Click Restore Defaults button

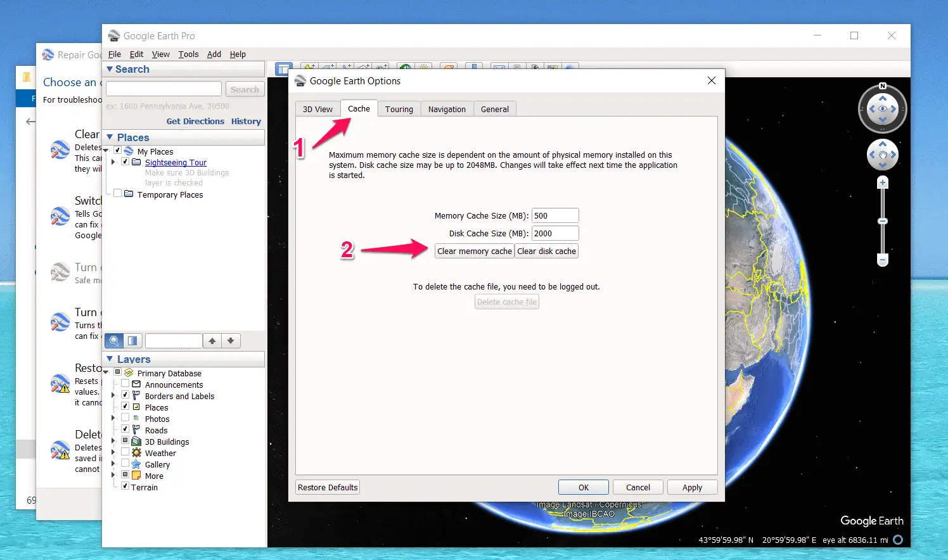pos(328,487)
